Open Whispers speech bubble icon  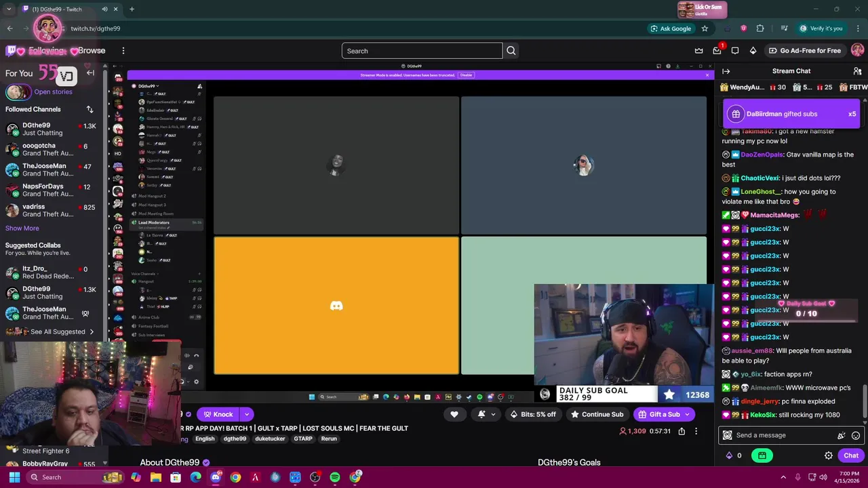[x=735, y=51]
